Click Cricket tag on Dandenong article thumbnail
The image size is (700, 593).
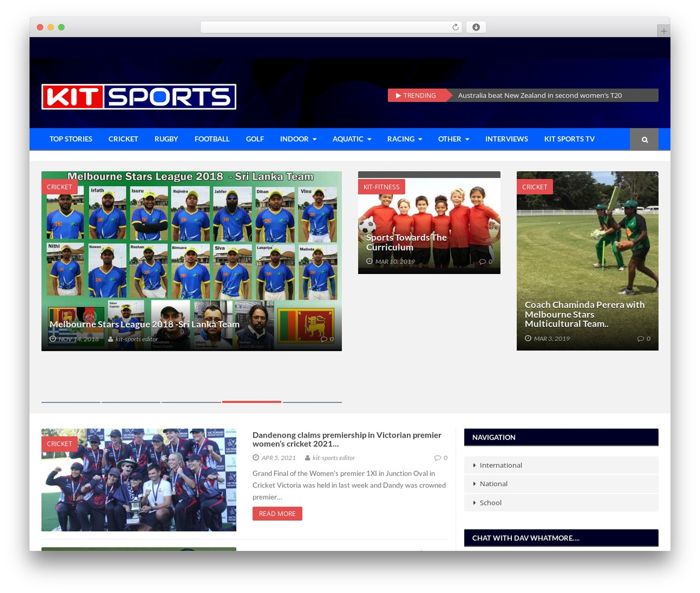click(60, 444)
